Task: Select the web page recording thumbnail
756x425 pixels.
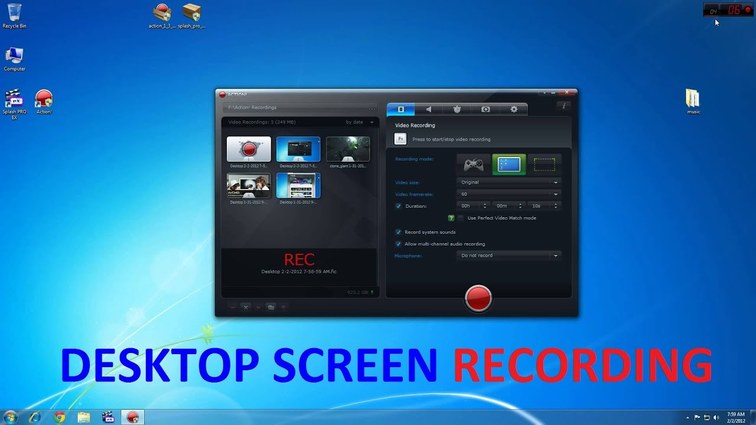Action: pos(298,186)
